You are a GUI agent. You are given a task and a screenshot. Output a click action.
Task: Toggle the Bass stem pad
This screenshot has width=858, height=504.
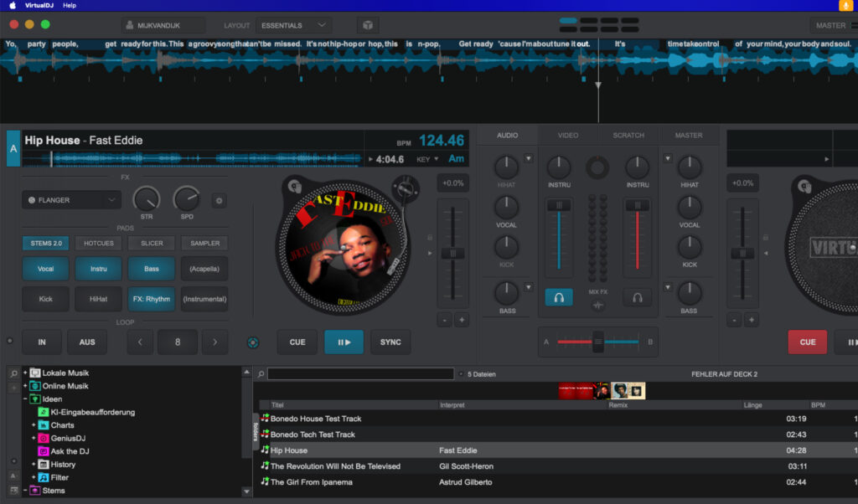click(151, 269)
